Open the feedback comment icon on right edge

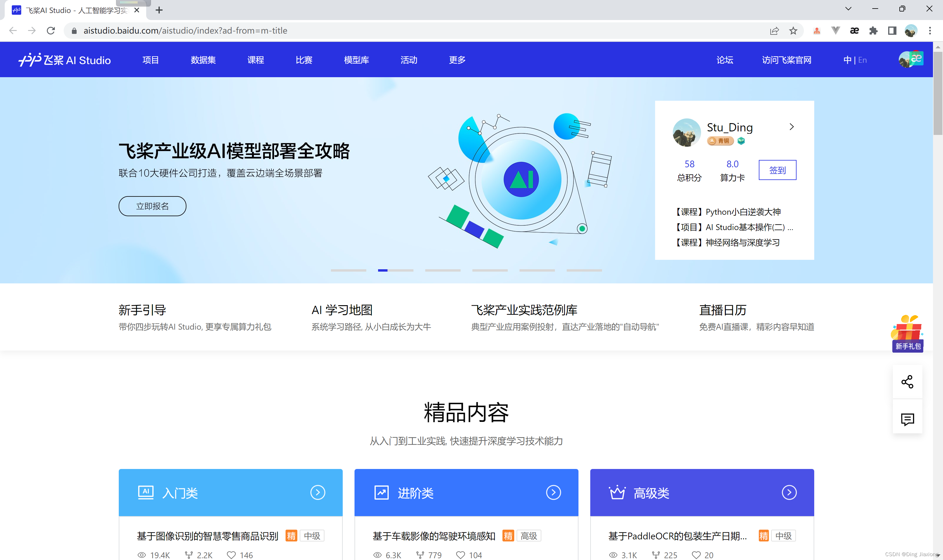point(908,419)
